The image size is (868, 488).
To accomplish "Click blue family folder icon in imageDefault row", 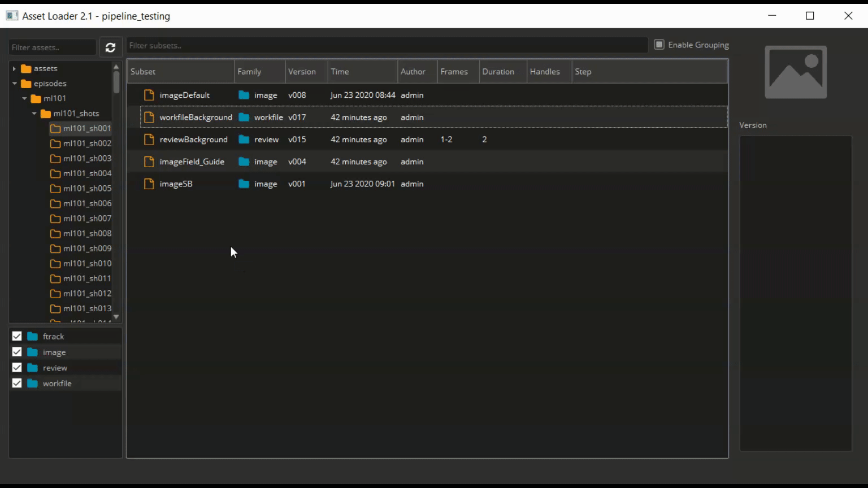I will pyautogui.click(x=244, y=95).
